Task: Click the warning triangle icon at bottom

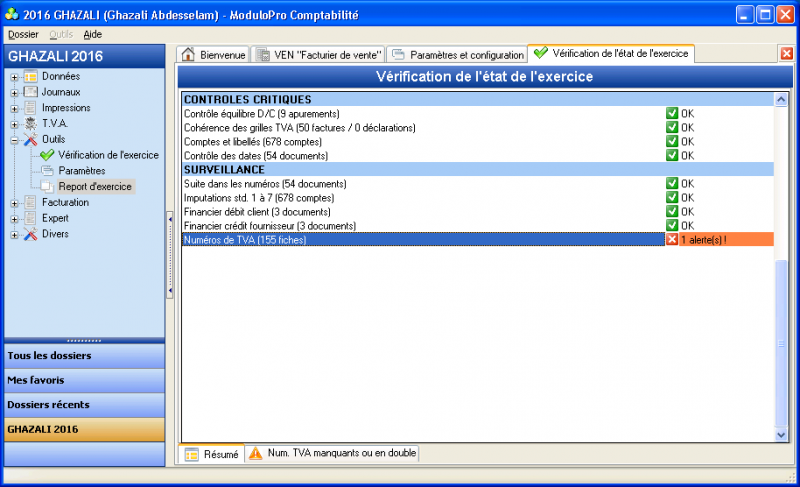Action: coord(256,453)
